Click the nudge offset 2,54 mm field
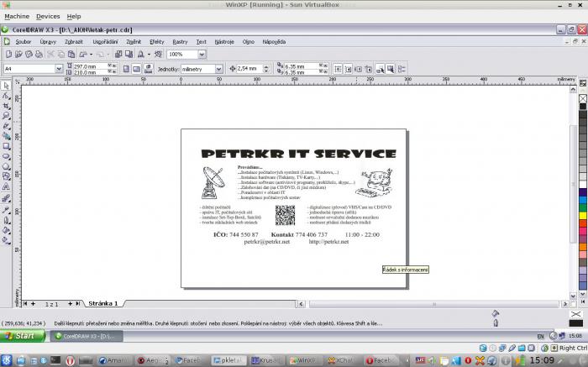The image size is (588, 367). pos(249,69)
